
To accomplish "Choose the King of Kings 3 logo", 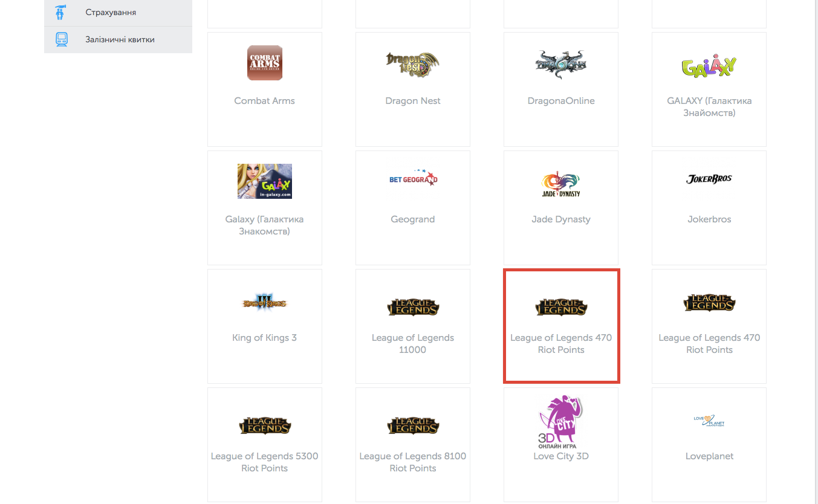I will pyautogui.click(x=265, y=303).
